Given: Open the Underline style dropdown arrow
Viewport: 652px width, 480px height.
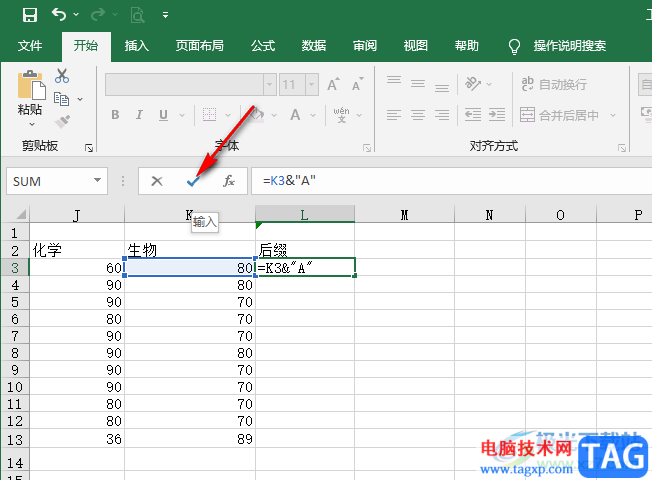Looking at the screenshot, I should click(x=182, y=115).
